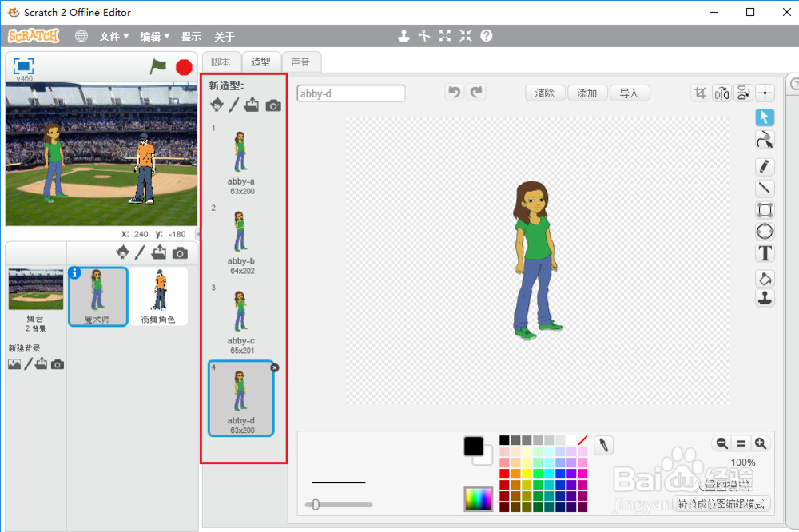Switch to the 脚本 tab
The height and width of the screenshot is (532, 799).
coord(221,62)
